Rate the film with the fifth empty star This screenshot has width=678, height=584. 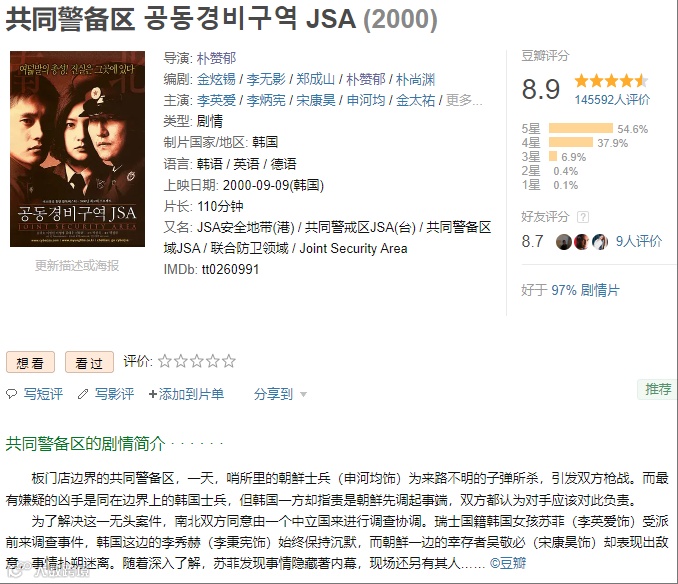coord(229,361)
